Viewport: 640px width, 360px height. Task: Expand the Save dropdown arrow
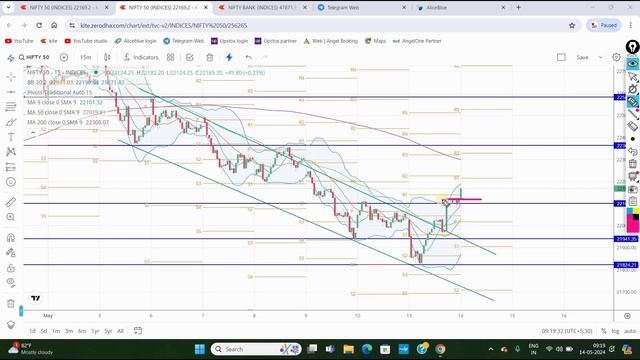point(600,57)
